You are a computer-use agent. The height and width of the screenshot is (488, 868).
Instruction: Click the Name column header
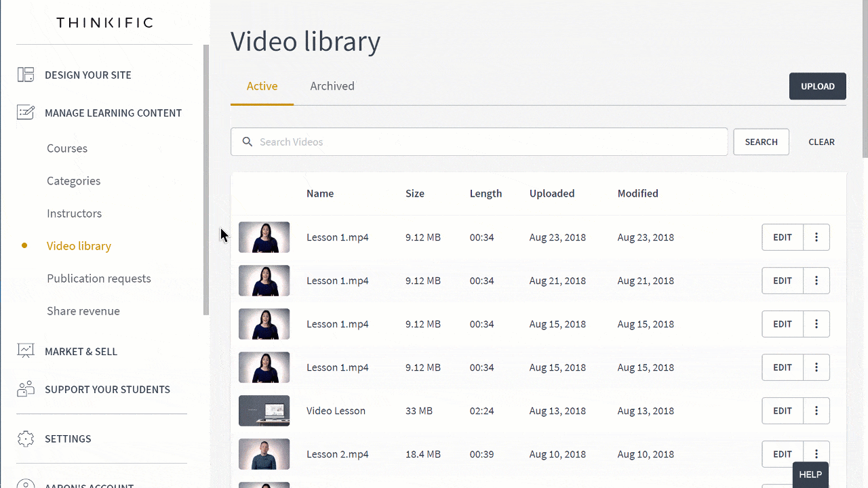(320, 193)
